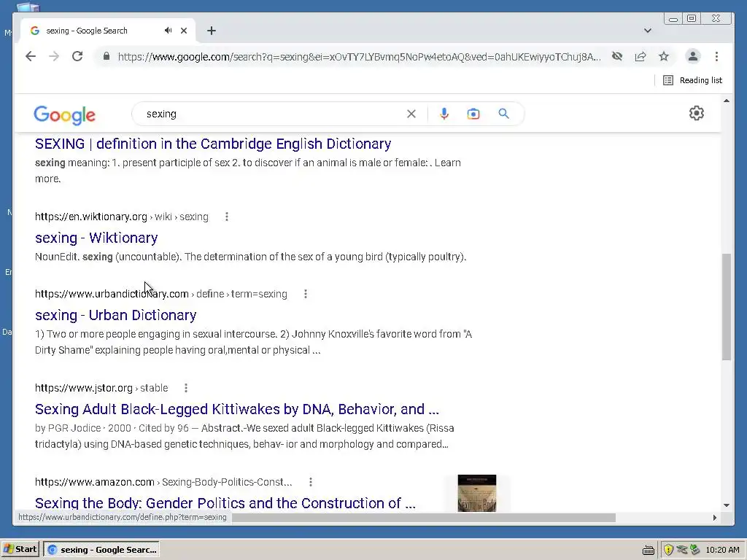Open security shield tray icon
Image resolution: width=747 pixels, height=560 pixels.
coord(668,550)
